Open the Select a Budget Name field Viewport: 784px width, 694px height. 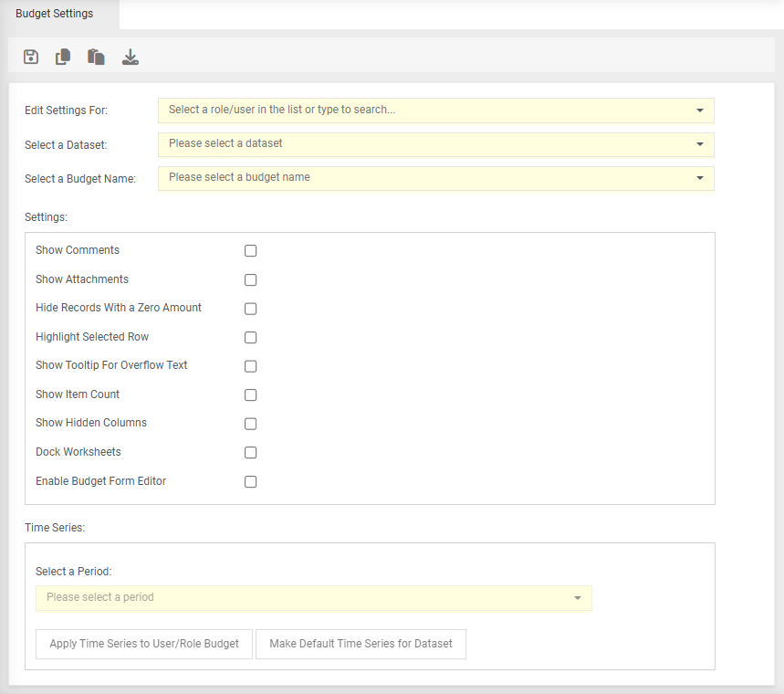click(436, 178)
